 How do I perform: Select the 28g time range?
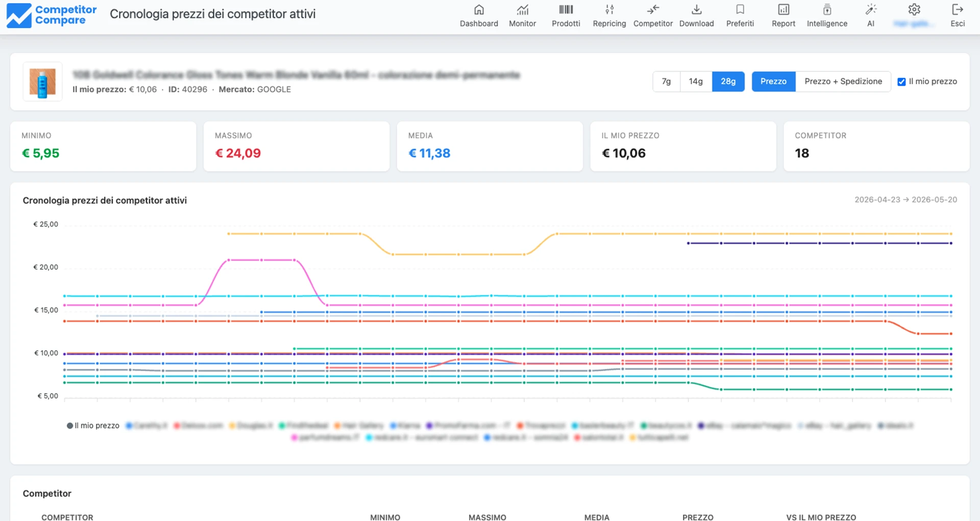pyautogui.click(x=728, y=81)
